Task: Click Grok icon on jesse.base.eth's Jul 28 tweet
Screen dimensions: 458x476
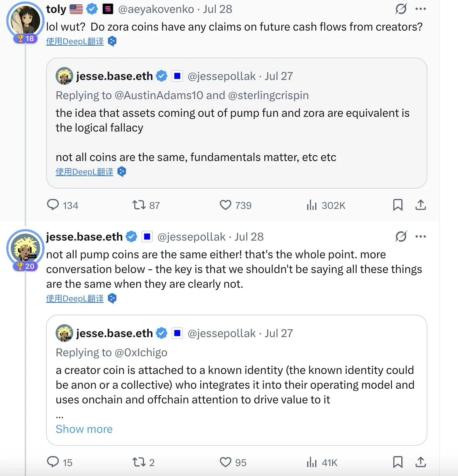Action: tap(401, 237)
